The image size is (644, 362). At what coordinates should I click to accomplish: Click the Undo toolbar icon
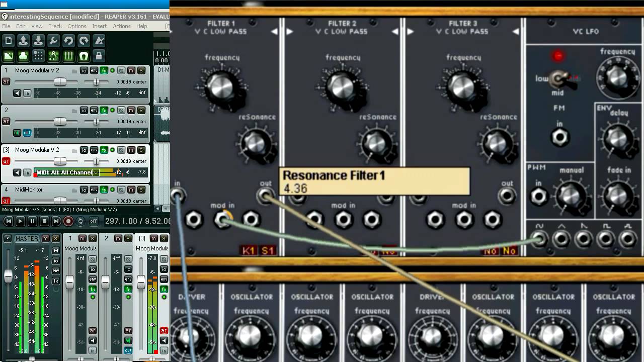[68, 41]
